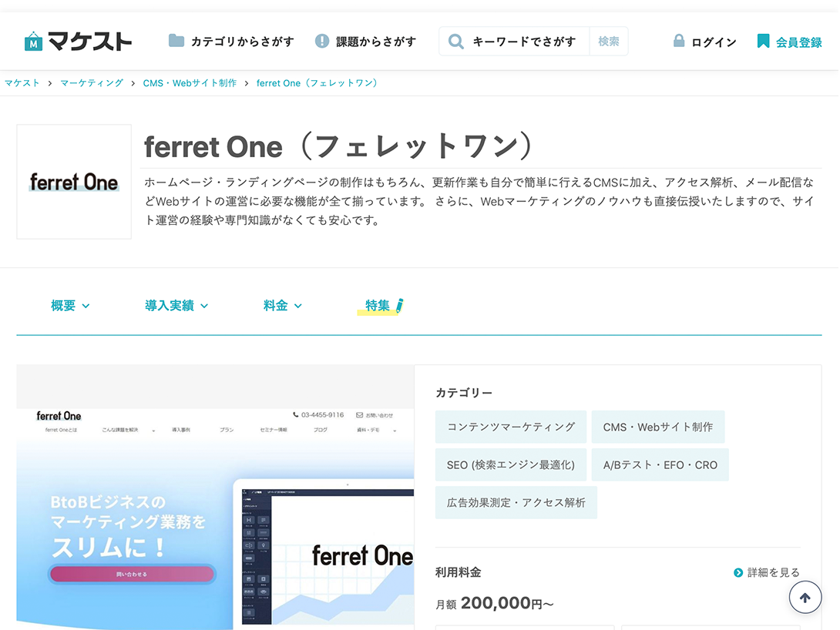
Task: Expand the chevron next to 料金
Action: point(298,307)
